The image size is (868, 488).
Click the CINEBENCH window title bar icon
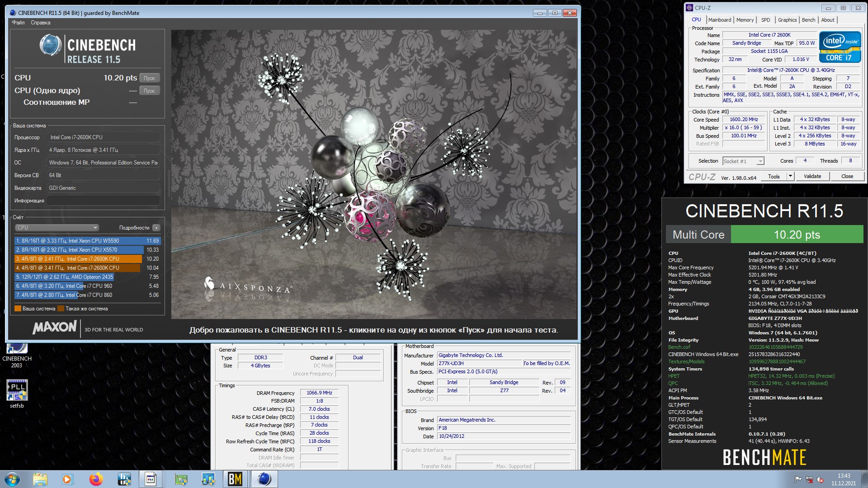tap(13, 13)
